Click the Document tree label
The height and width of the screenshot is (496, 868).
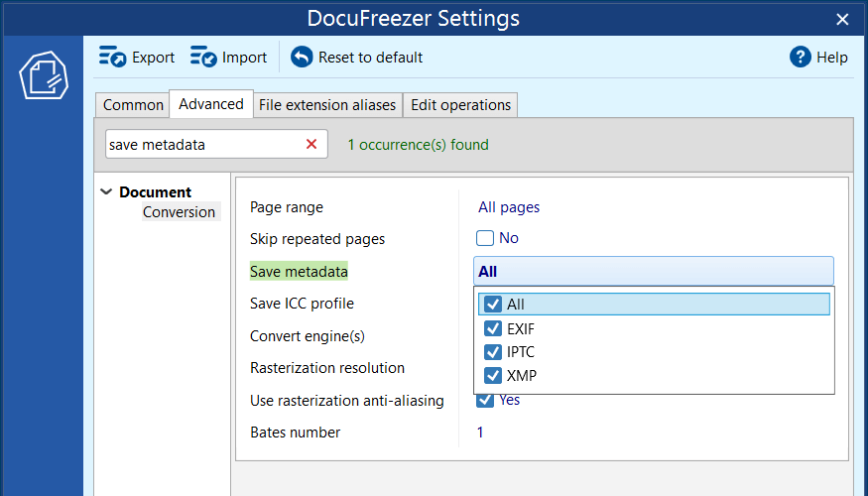(155, 192)
